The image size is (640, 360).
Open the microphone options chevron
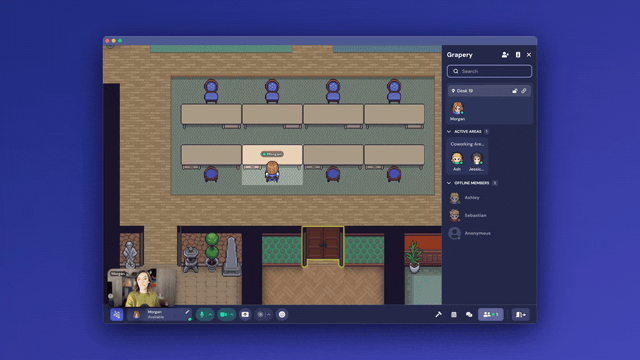coord(210,314)
